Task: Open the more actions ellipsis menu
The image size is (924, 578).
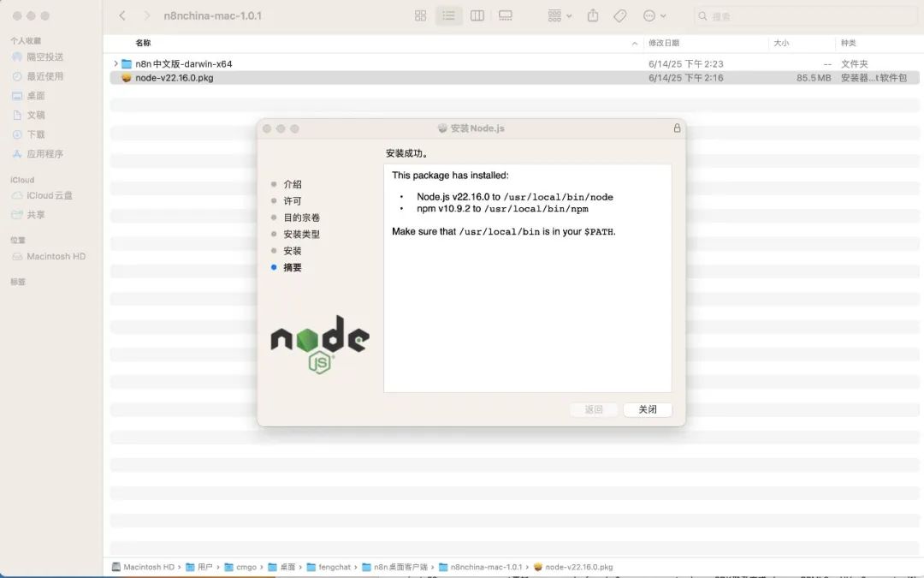Action: [x=654, y=16]
